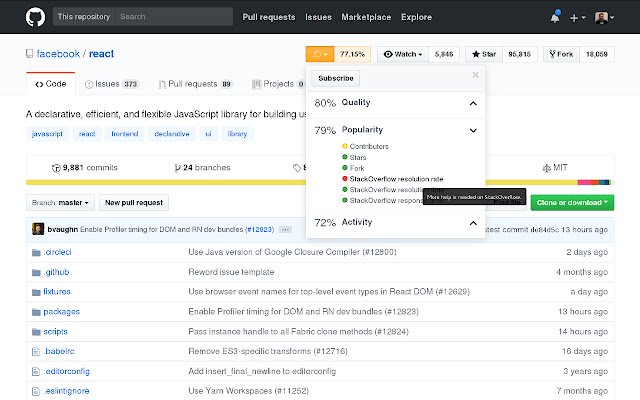Open the notifications bell
640x400 pixels.
pos(555,17)
